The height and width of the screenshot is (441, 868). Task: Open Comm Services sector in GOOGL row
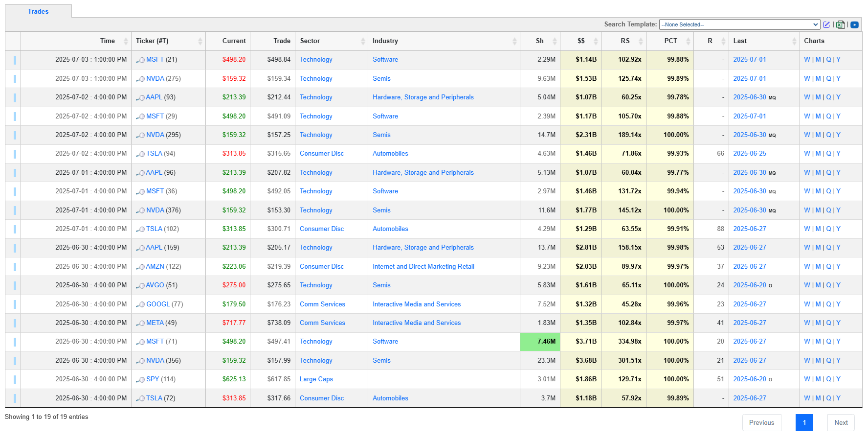click(322, 304)
